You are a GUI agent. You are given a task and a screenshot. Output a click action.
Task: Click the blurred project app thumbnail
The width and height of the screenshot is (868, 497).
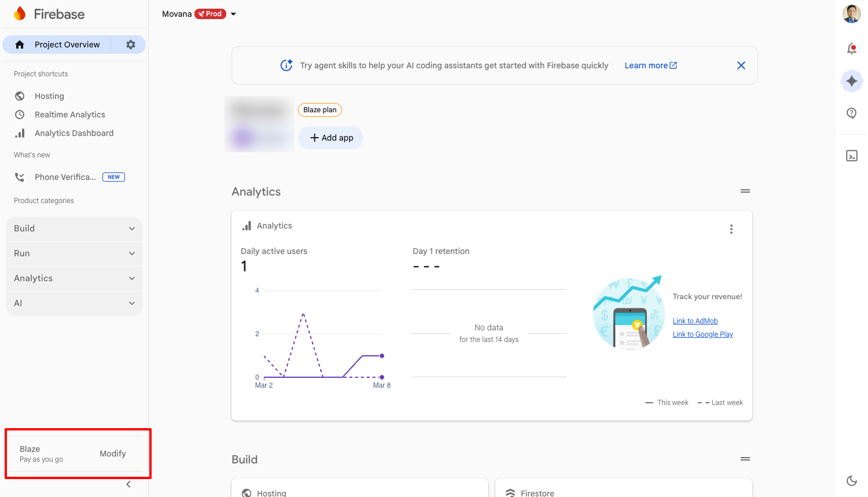pyautogui.click(x=259, y=124)
